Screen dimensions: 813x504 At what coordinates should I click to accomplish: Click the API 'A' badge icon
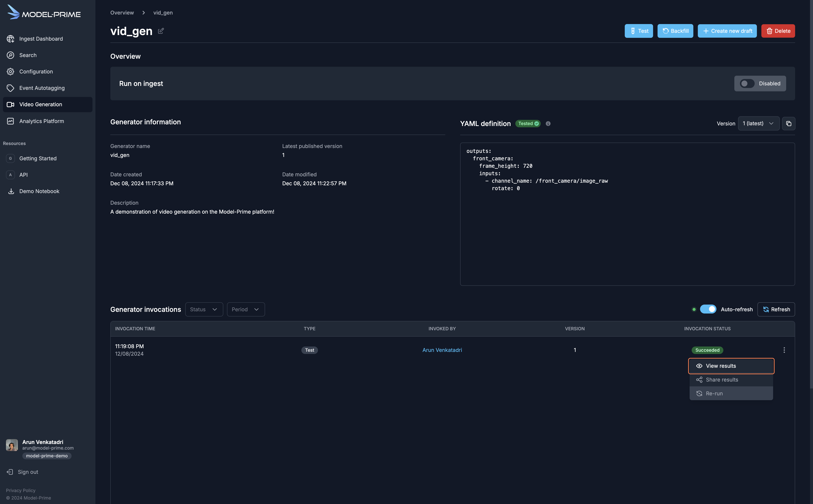click(10, 175)
